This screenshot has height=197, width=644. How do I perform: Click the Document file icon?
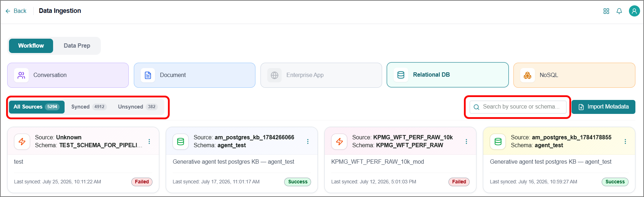pos(148,75)
